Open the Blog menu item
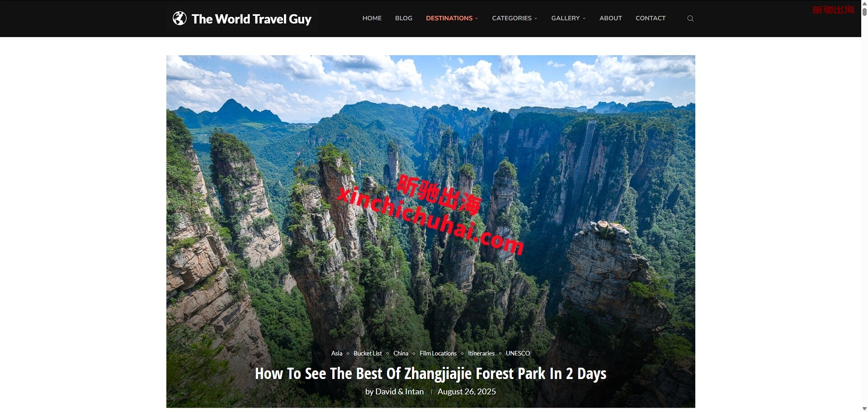868x412 pixels. [x=404, y=18]
